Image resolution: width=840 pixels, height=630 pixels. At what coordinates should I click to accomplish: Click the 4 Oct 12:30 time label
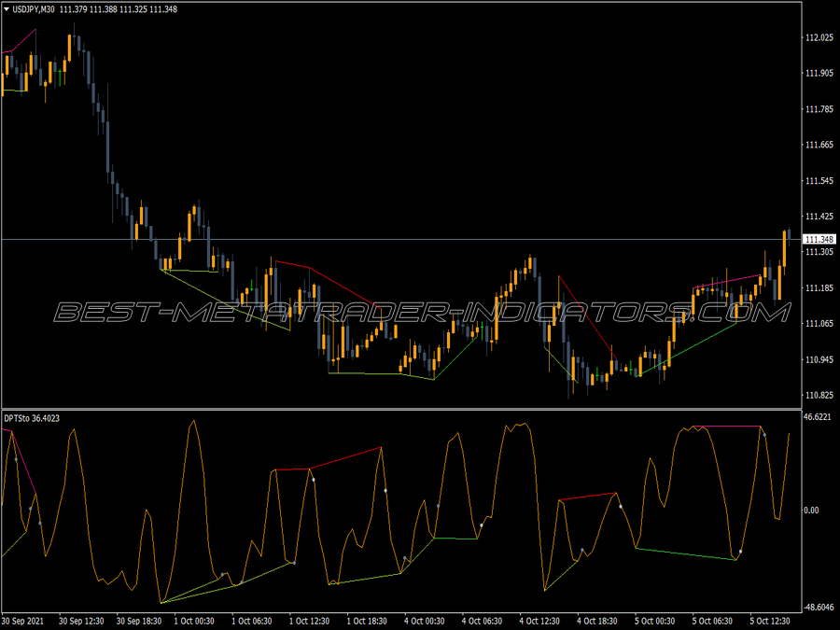[539, 621]
